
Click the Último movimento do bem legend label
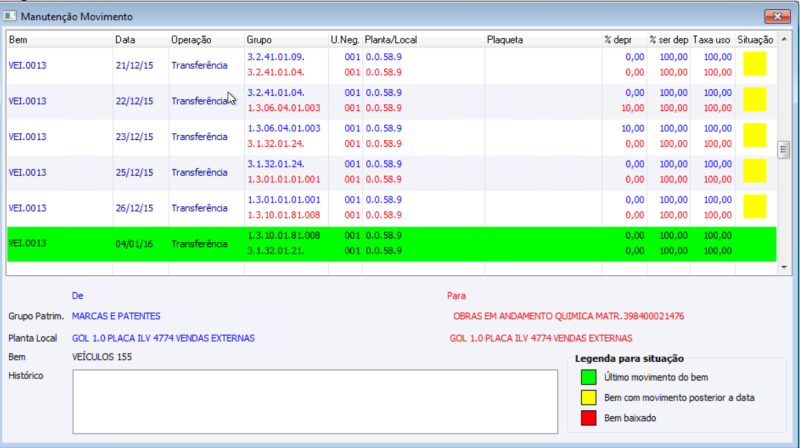click(656, 378)
